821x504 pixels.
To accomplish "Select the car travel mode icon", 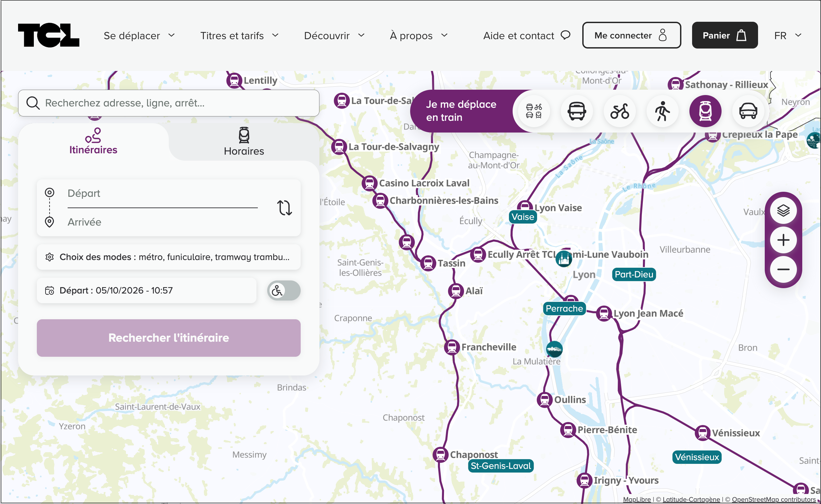I will click(748, 111).
